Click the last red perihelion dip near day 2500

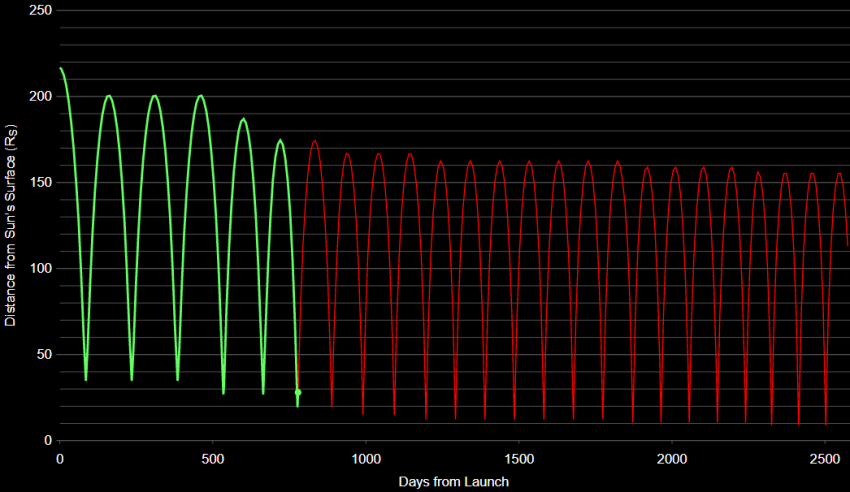[826, 424]
